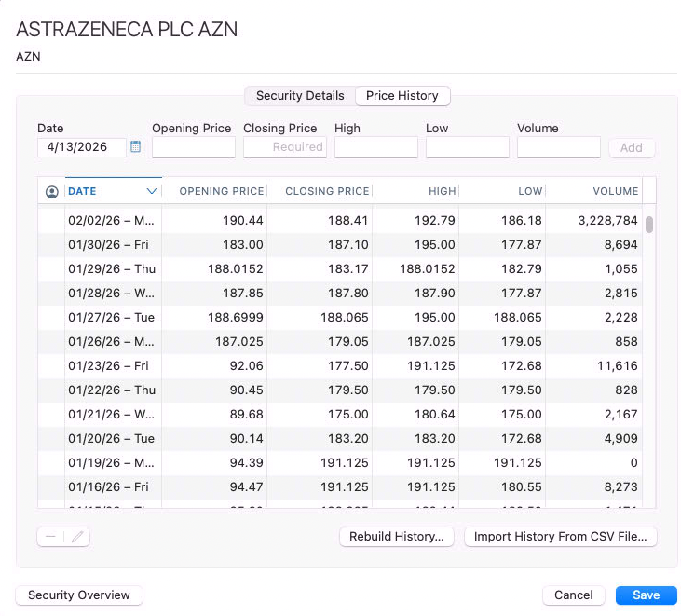The height and width of the screenshot is (616, 681).
Task: Cancel the price history dialog
Action: click(x=573, y=595)
